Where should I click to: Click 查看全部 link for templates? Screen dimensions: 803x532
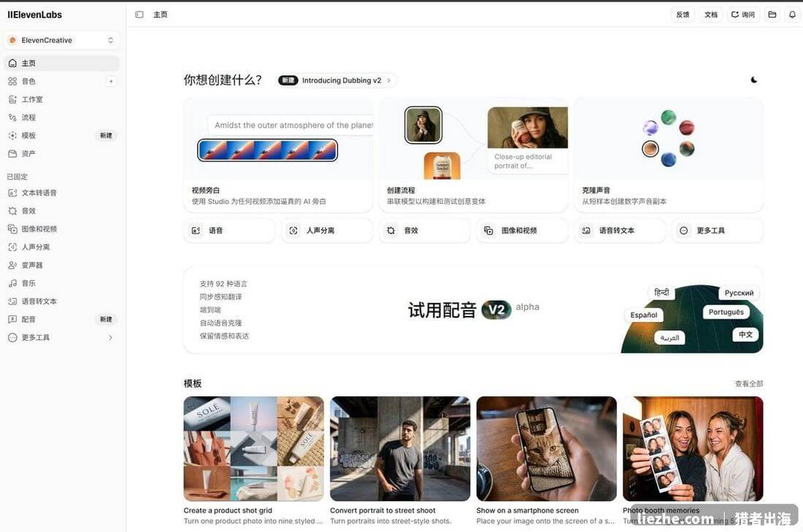click(x=749, y=384)
